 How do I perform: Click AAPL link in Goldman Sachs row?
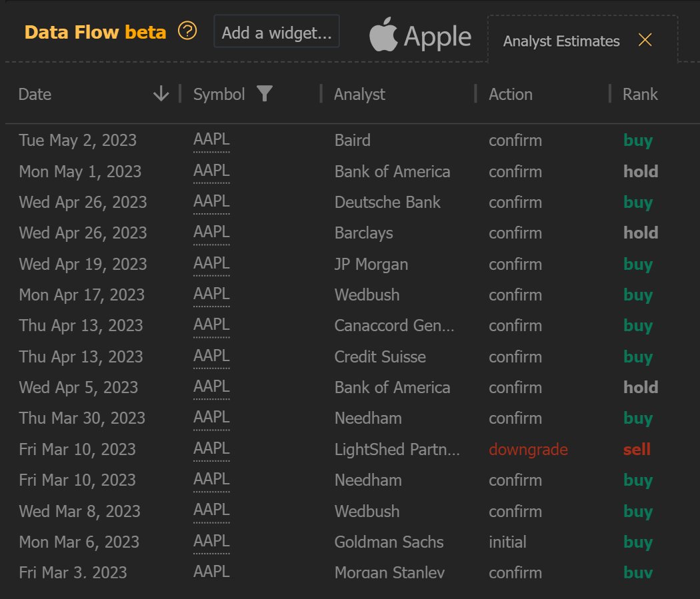(x=211, y=542)
